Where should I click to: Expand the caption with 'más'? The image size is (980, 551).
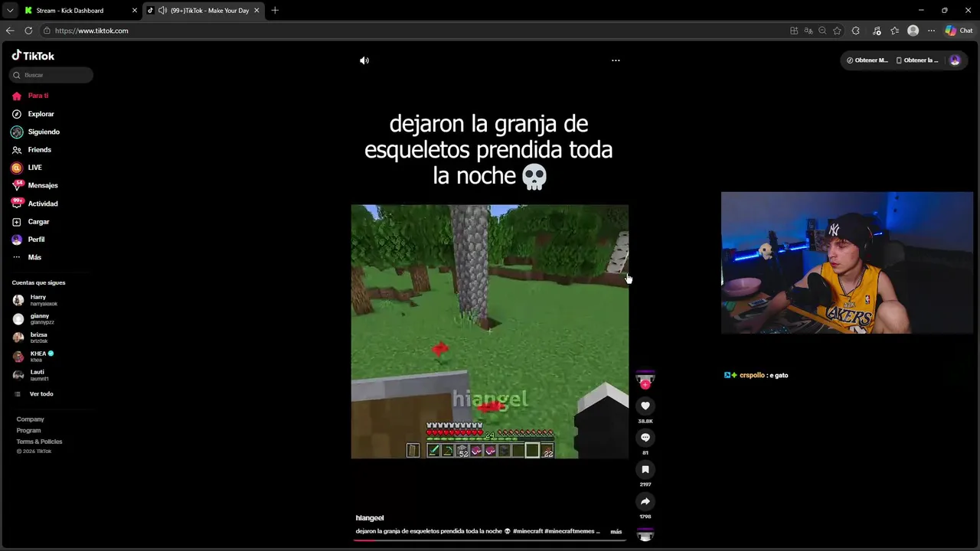tap(616, 531)
